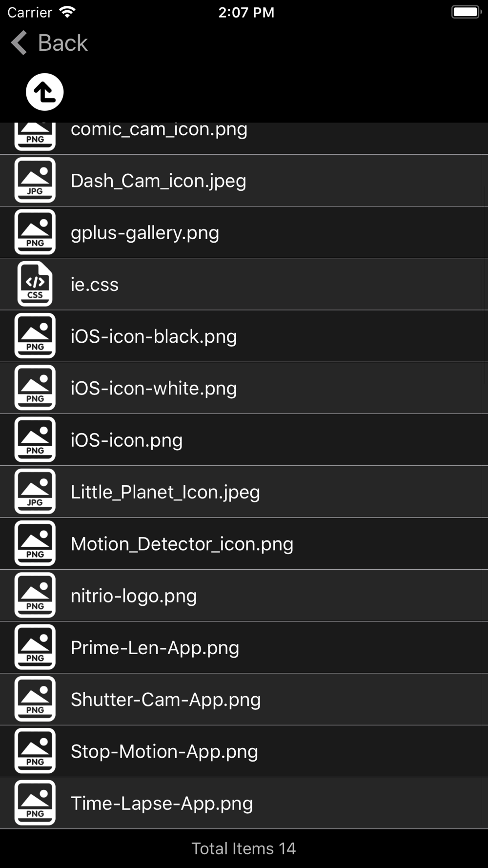Click the PNG icon beside nitrio-logo.png
The image size is (488, 868).
coord(35,595)
